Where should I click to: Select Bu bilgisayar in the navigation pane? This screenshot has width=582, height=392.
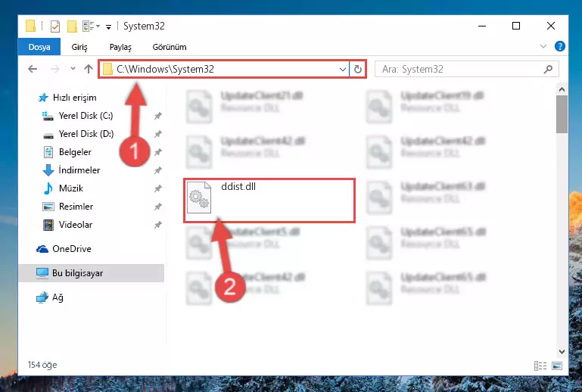point(91,273)
